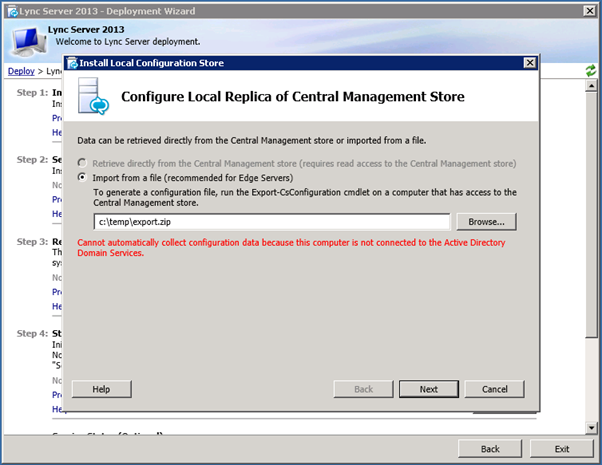Image resolution: width=602 pixels, height=465 pixels.
Task: Choose the Import from a file option
Action: click(83, 177)
